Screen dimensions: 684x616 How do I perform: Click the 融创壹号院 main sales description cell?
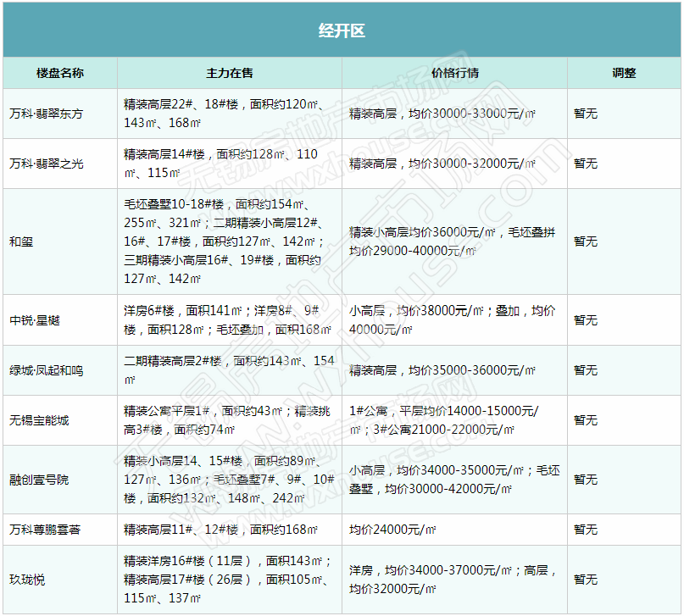[x=229, y=480]
